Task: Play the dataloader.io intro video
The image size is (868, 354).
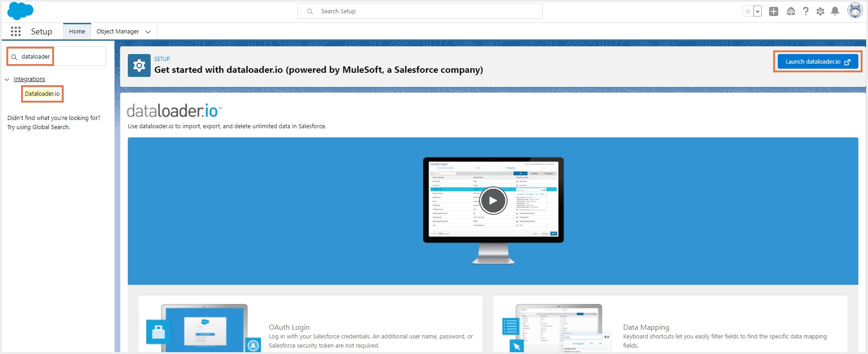Action: pos(493,201)
